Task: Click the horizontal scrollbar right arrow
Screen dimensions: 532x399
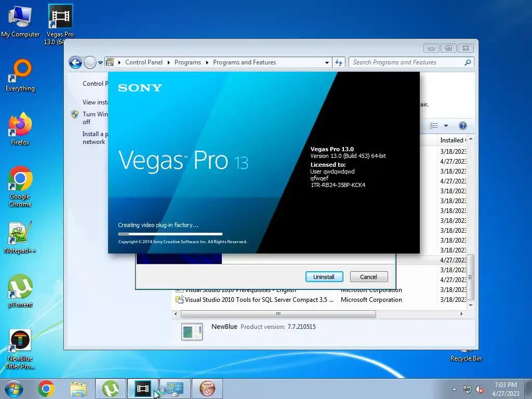Action: tap(461, 314)
